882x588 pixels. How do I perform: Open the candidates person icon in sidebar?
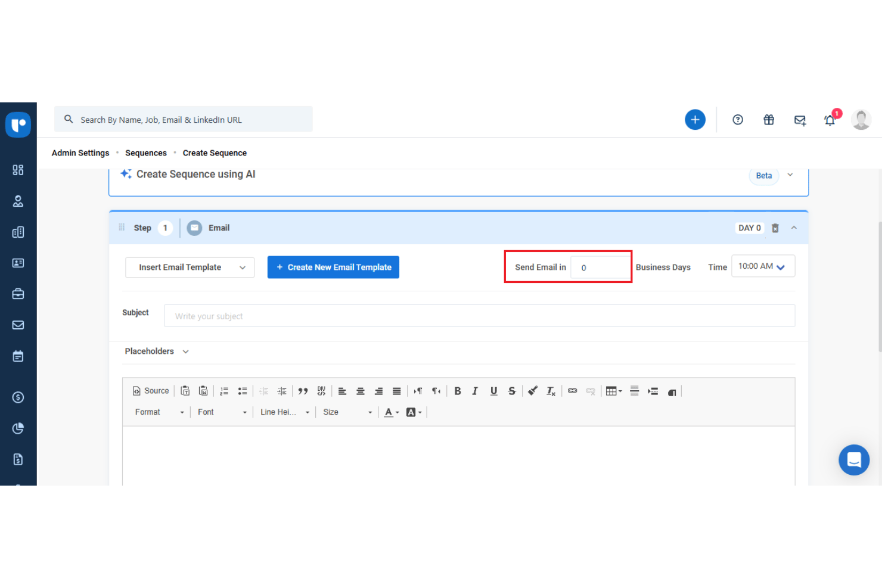tap(18, 201)
